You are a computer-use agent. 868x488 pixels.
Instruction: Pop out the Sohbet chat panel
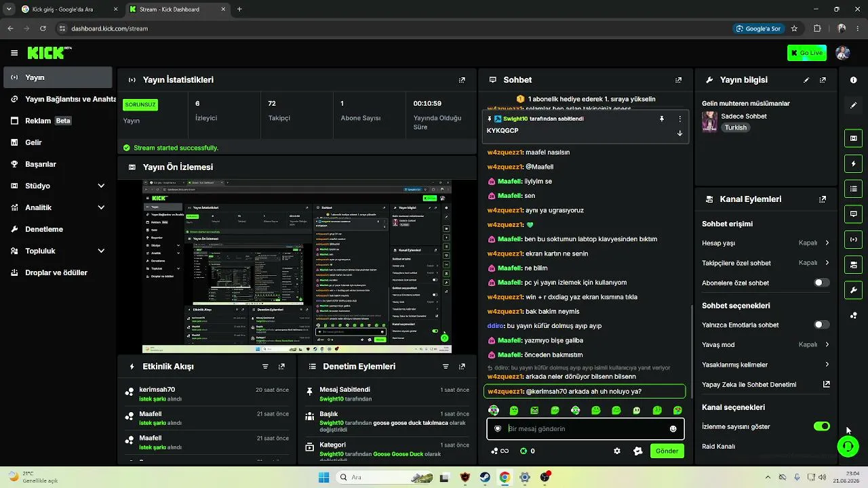(678, 80)
